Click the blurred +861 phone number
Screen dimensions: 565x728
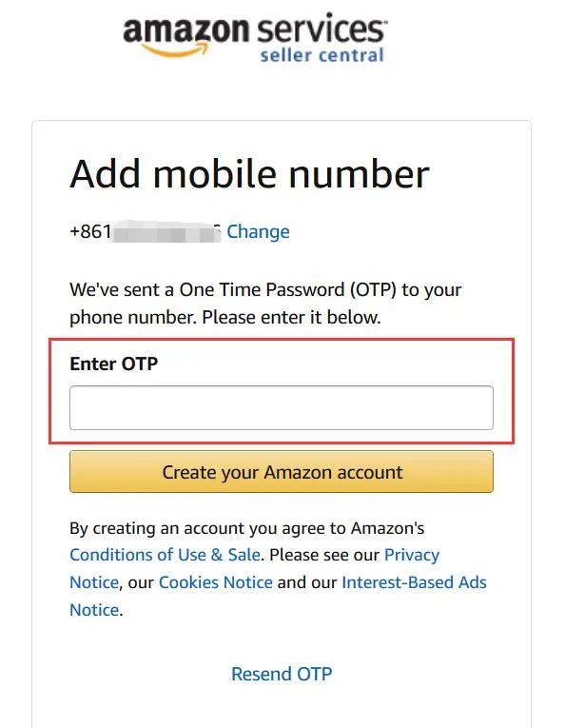click(146, 231)
